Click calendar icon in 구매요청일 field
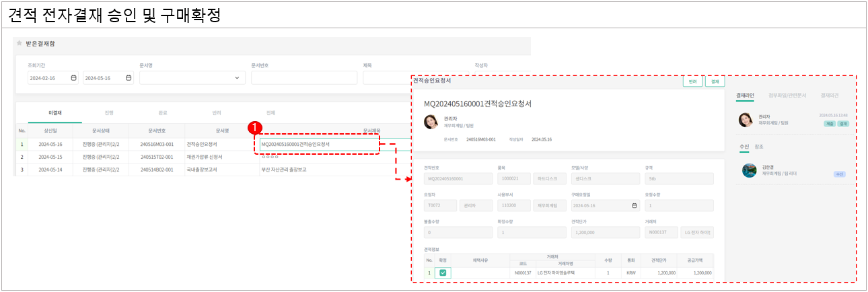Viewport: 868px width, 292px height. click(634, 206)
